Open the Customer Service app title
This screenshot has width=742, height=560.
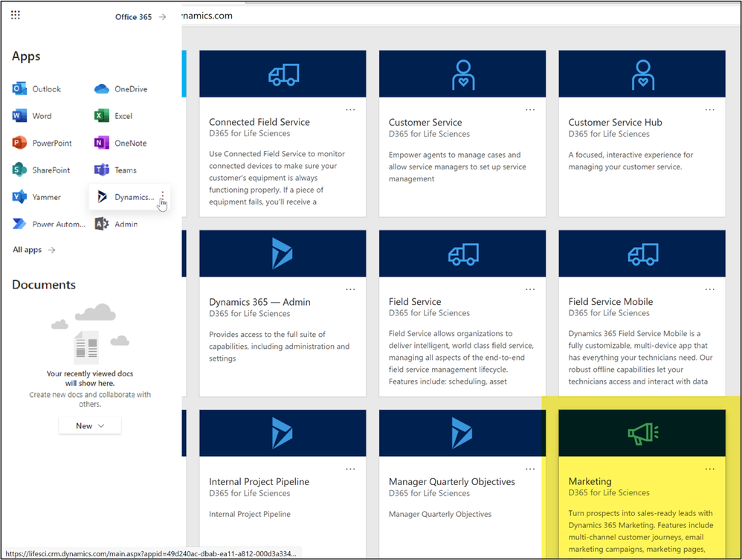click(425, 123)
